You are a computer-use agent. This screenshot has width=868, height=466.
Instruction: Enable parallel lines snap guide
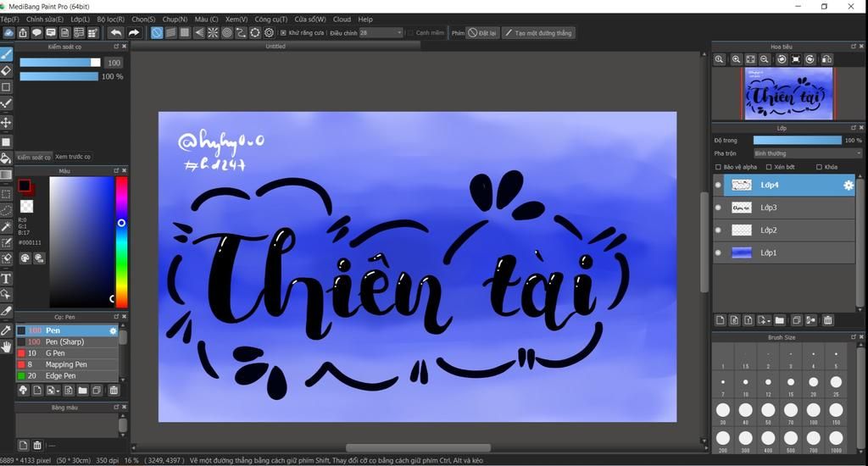171,33
